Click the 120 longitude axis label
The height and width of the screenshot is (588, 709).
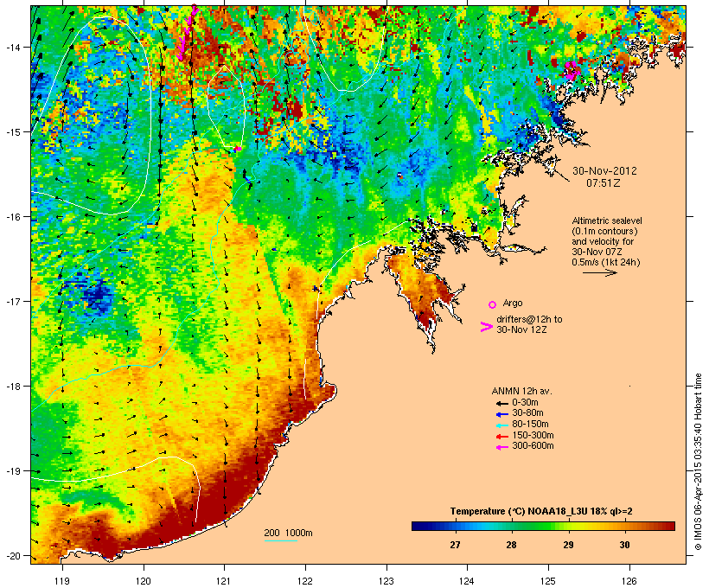click(144, 581)
